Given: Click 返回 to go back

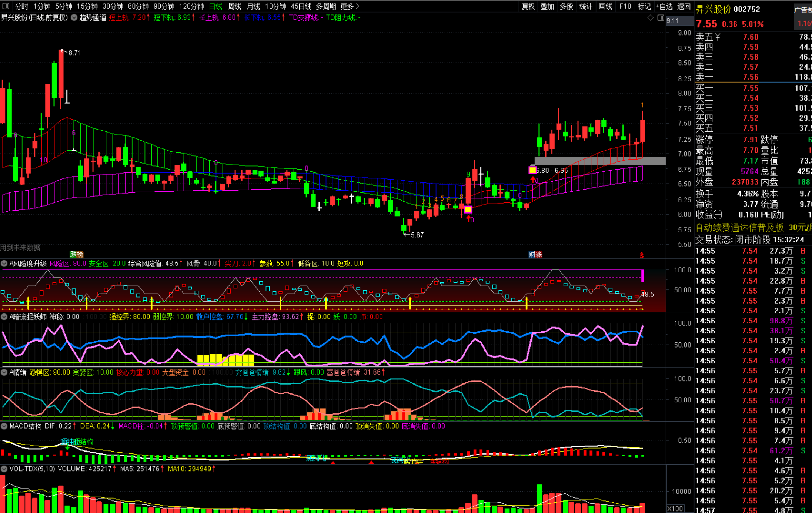Looking at the screenshot, I should click(x=684, y=6).
